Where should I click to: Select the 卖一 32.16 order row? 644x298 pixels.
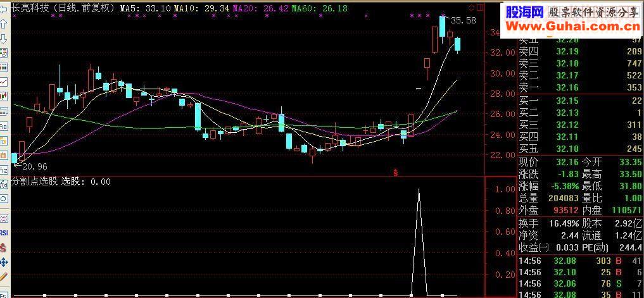tap(580, 87)
